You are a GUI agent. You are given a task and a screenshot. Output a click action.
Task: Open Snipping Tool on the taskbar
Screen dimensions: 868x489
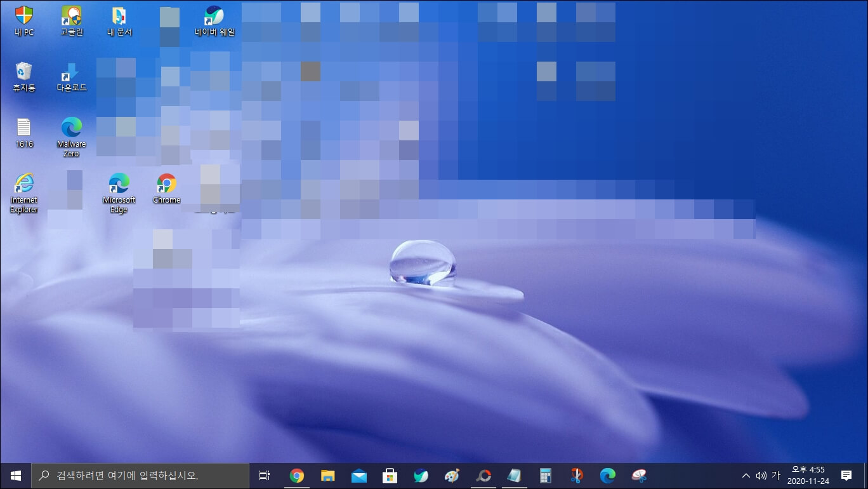639,476
